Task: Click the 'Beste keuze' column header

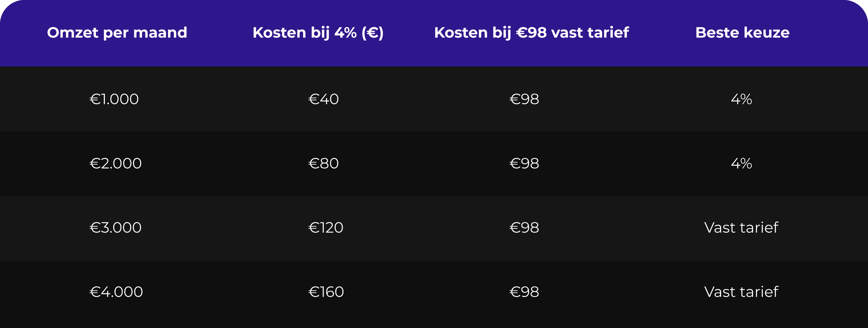Action: [x=742, y=33]
